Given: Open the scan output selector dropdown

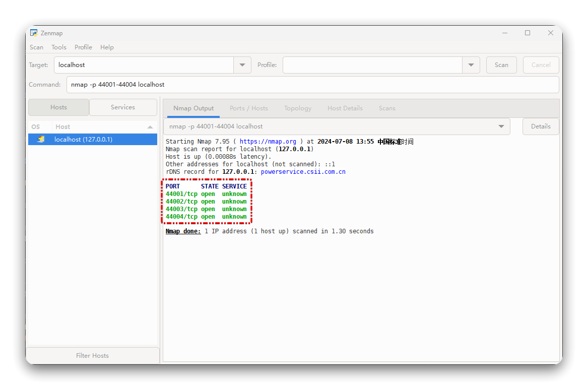Looking at the screenshot, I should point(501,126).
